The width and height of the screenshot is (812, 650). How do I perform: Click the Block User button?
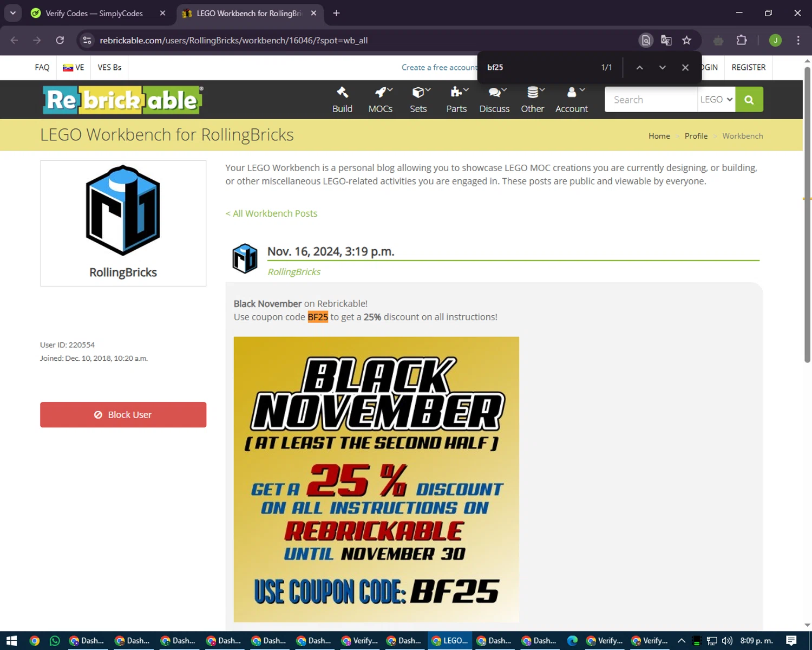(123, 415)
